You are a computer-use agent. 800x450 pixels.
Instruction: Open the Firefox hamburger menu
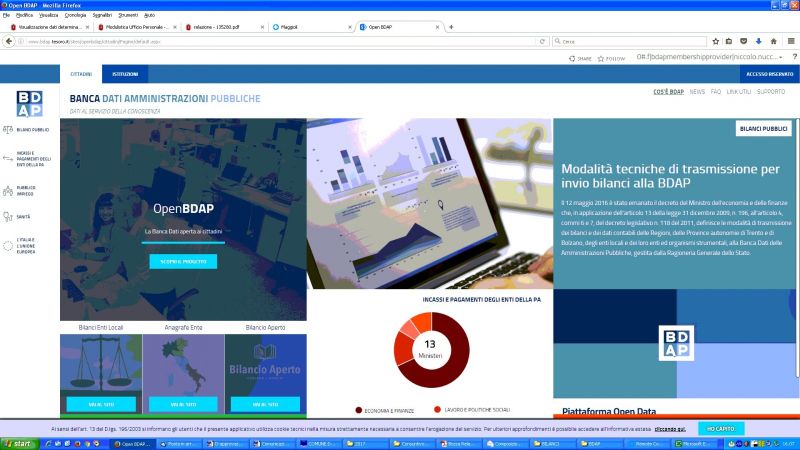point(791,41)
